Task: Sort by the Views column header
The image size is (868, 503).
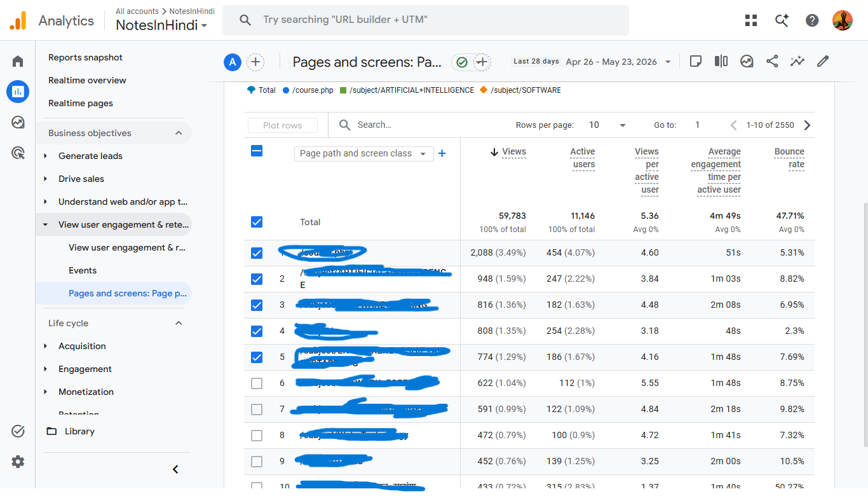Action: point(513,151)
